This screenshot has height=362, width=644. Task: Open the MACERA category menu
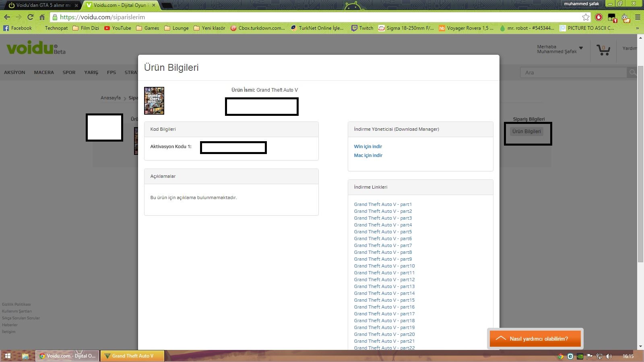(44, 72)
